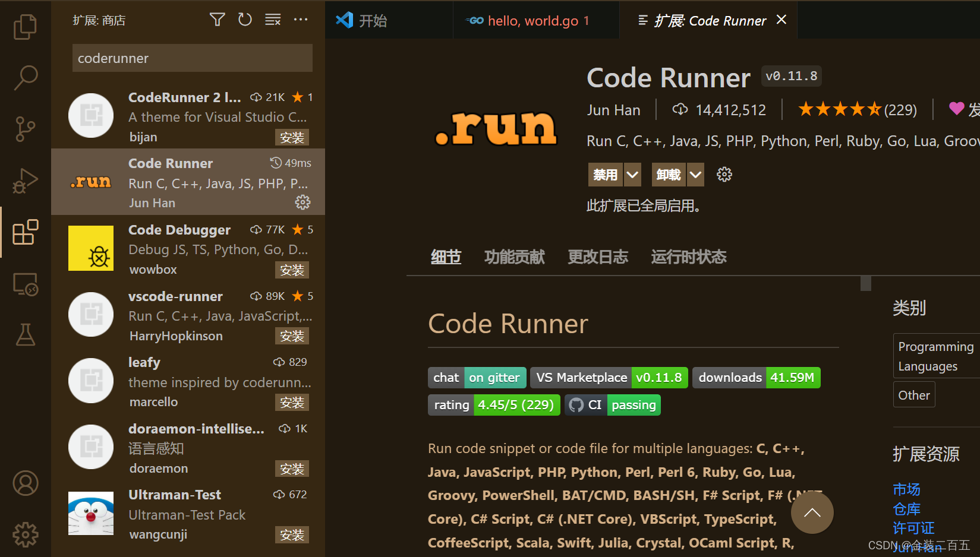Viewport: 980px width, 557px height.
Task: Click the 卸载 uninstall button
Action: pyautogui.click(x=669, y=175)
